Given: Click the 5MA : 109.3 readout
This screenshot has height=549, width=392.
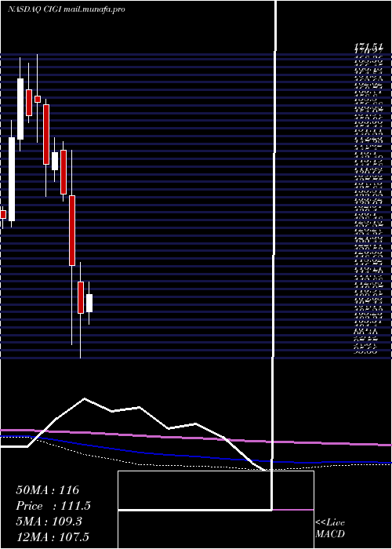Looking at the screenshot, I should pos(49,522).
